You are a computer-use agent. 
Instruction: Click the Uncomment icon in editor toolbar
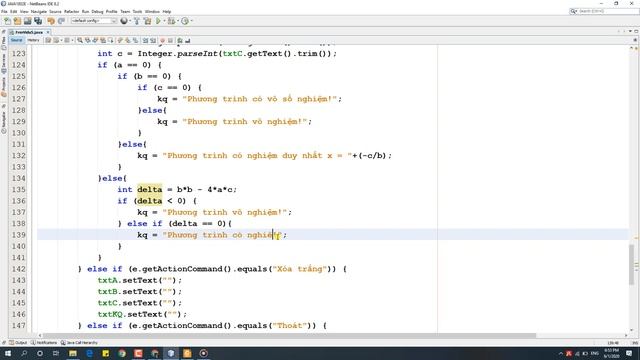coord(188,40)
